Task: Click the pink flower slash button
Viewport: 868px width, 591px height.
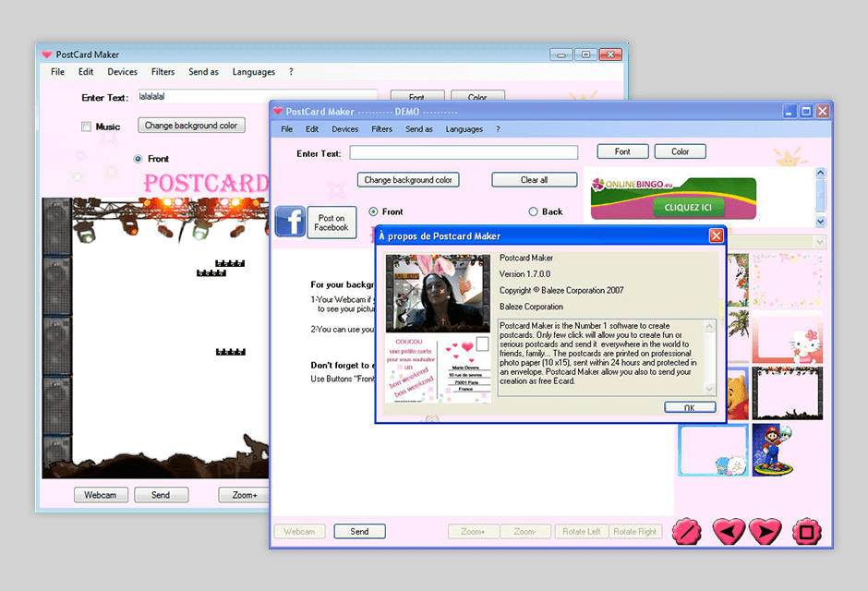Action: [686, 531]
